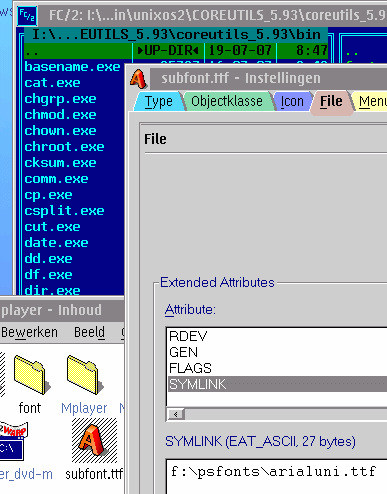Open the Beeld menu in Mplayer window
Screen dimensions: 387x494
[89, 333]
